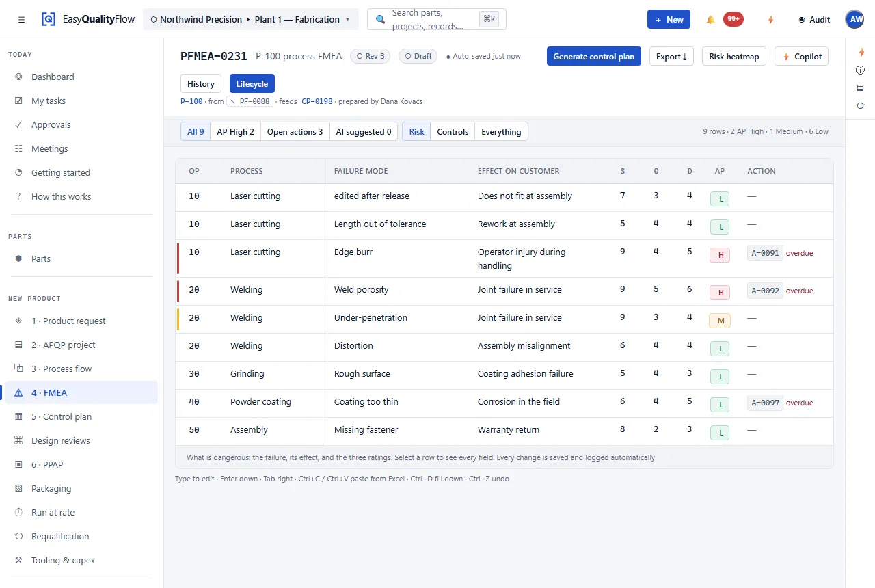Open the PF-0088 process flow link
875x588 pixels.
pyautogui.click(x=250, y=101)
